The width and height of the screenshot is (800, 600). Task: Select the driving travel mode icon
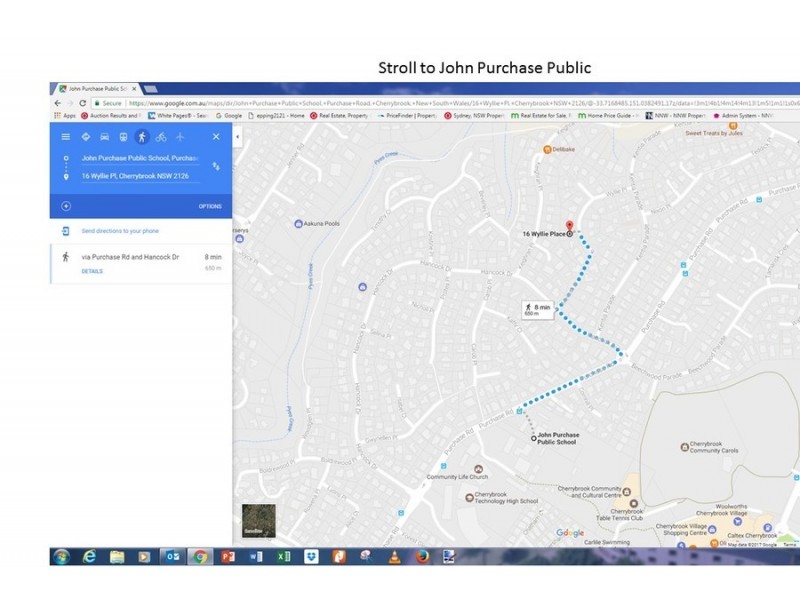104,136
